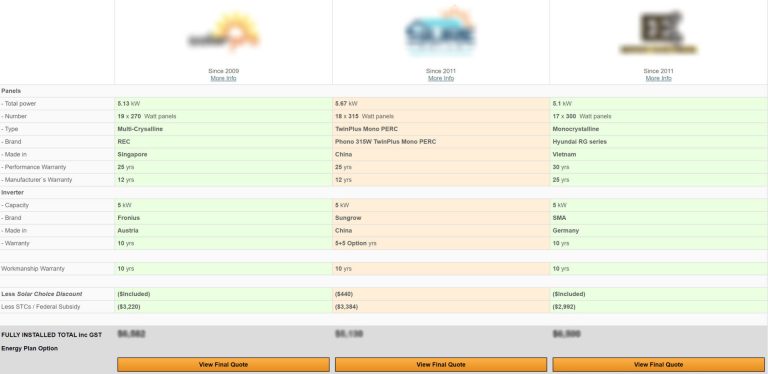Click Hyundai RG series brand cell

click(659, 142)
